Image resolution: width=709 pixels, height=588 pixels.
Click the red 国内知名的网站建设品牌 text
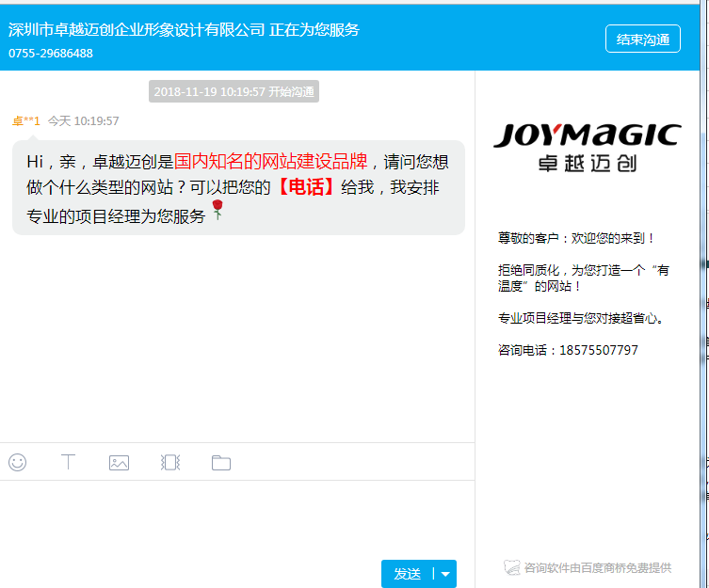pyautogui.click(x=275, y=160)
